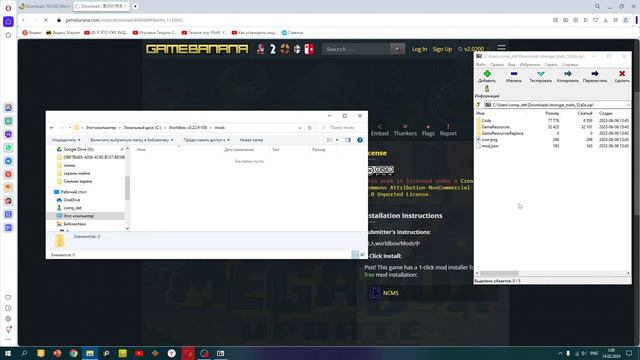640x360 pixels.
Task: Click the Opera home sidebar icon
Action: pos(8,22)
